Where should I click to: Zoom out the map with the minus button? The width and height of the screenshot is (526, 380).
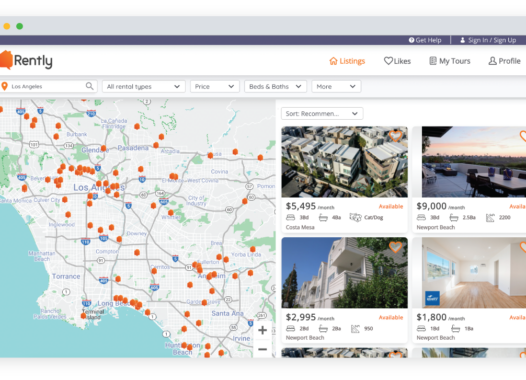263,349
